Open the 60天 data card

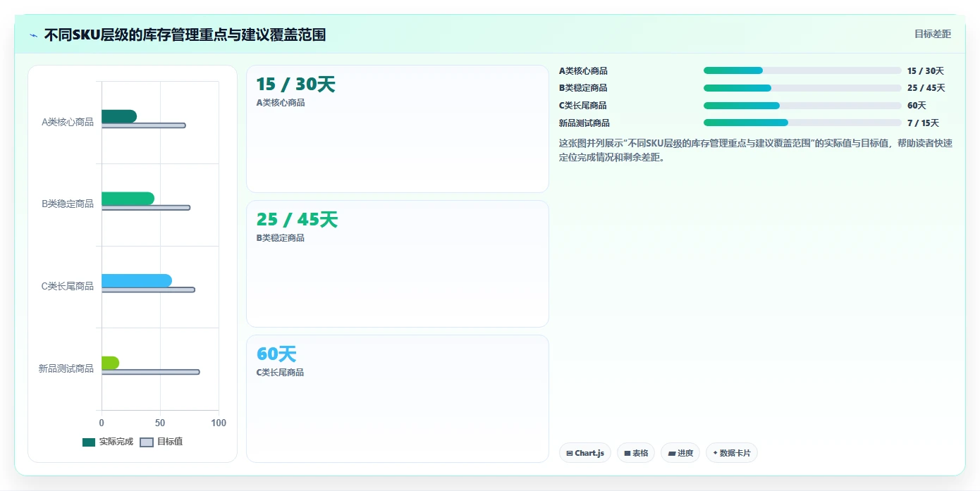coord(398,399)
